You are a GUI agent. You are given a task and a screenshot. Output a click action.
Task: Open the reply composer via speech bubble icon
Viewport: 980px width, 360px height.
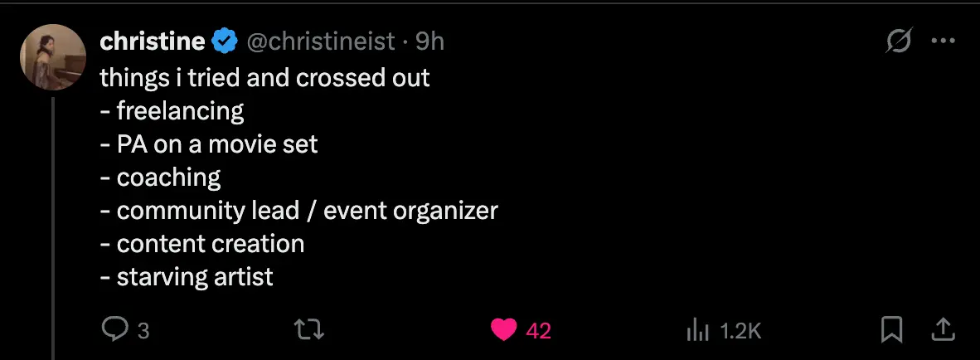[x=113, y=330]
